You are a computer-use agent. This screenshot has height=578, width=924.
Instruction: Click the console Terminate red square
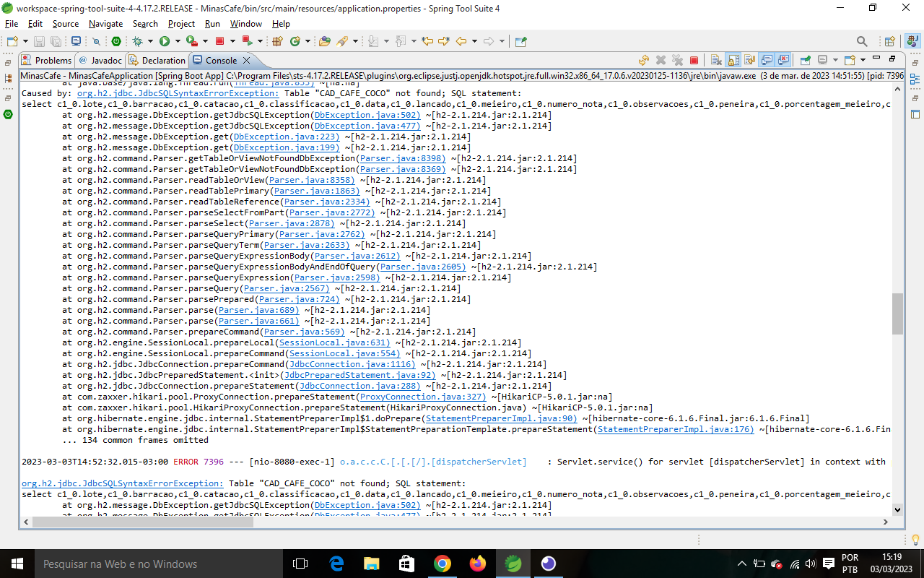694,61
